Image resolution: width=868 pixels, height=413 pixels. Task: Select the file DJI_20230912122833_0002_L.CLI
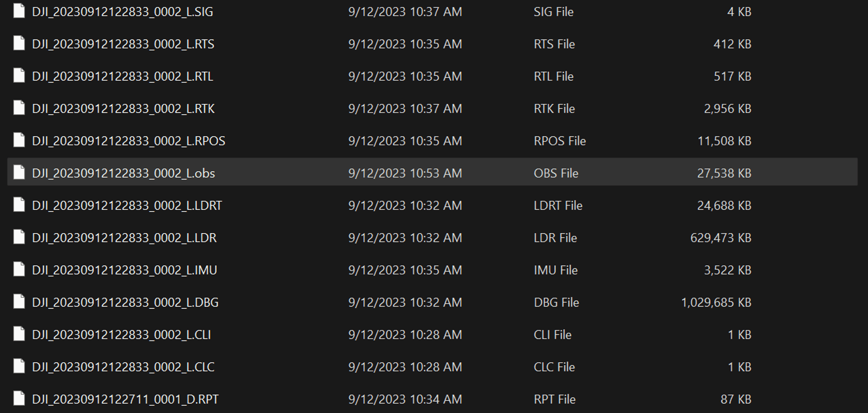[122, 335]
